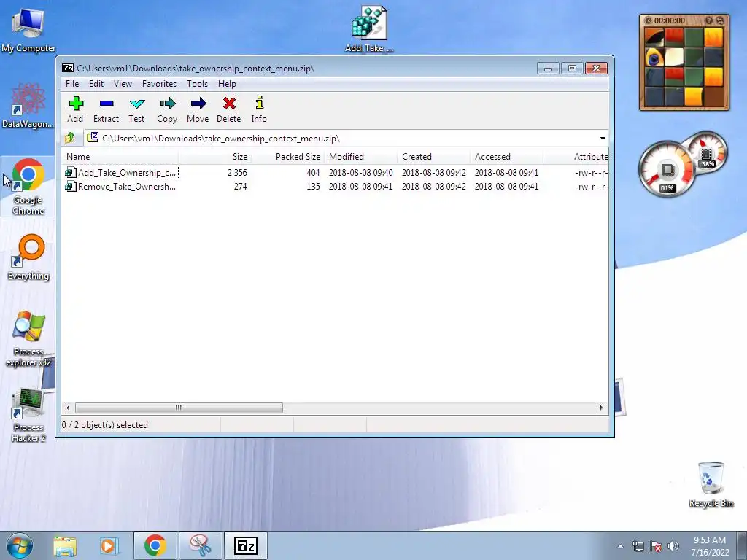
Task: Click the scrollbar left arrow
Action: tap(68, 408)
